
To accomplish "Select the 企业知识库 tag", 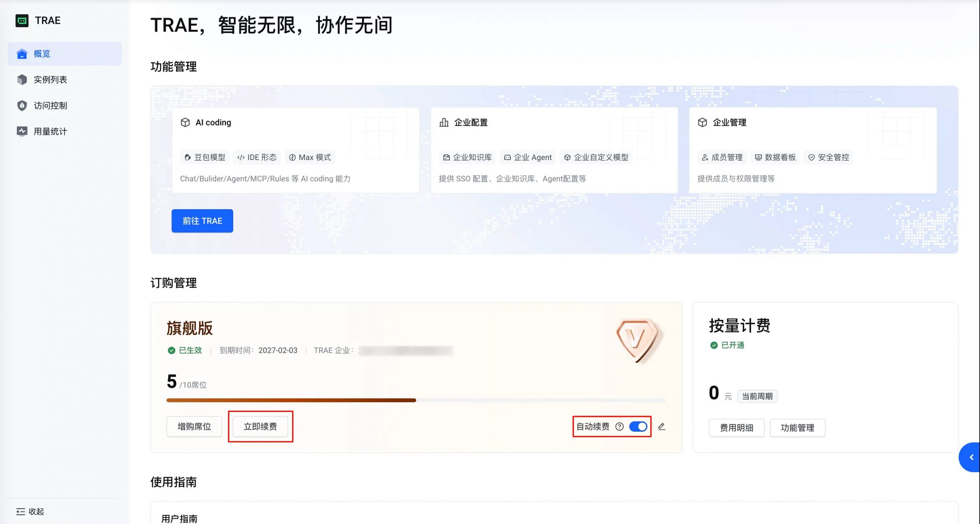I will (467, 157).
